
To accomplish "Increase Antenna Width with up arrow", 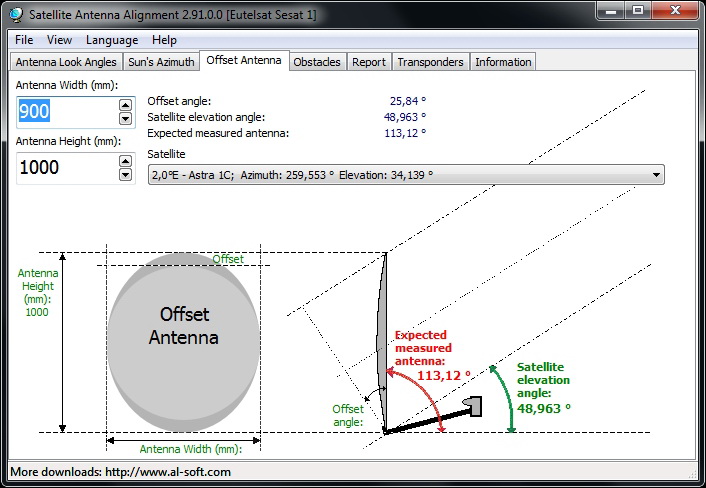I will pyautogui.click(x=125, y=104).
